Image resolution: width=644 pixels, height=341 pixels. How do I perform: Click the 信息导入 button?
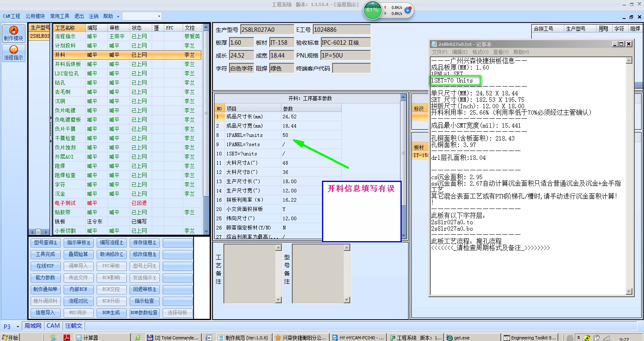45,312
